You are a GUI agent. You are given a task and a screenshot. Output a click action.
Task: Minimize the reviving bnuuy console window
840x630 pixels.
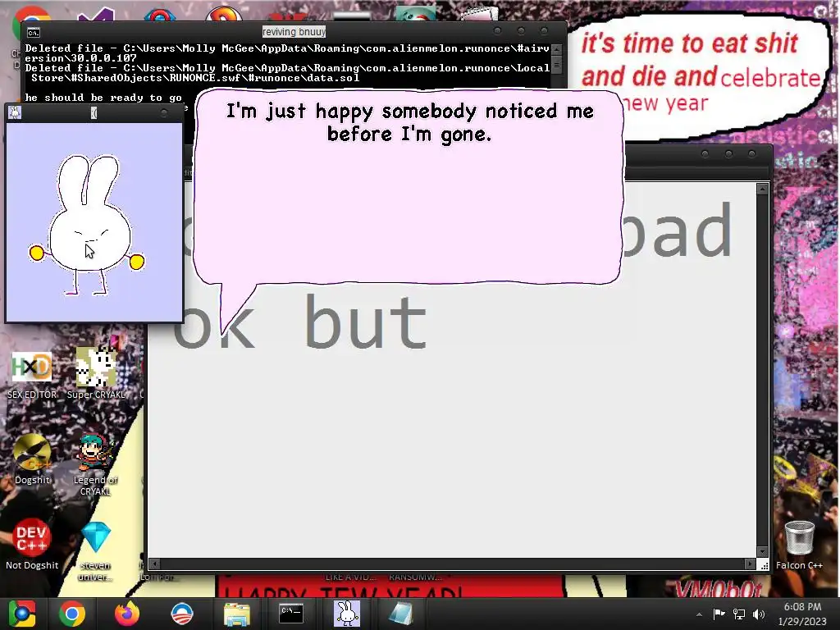497,31
